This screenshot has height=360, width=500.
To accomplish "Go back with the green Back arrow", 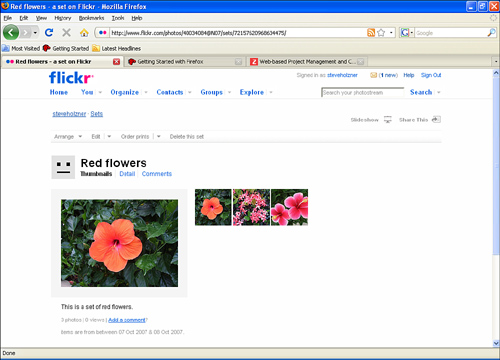I will [x=11, y=33].
